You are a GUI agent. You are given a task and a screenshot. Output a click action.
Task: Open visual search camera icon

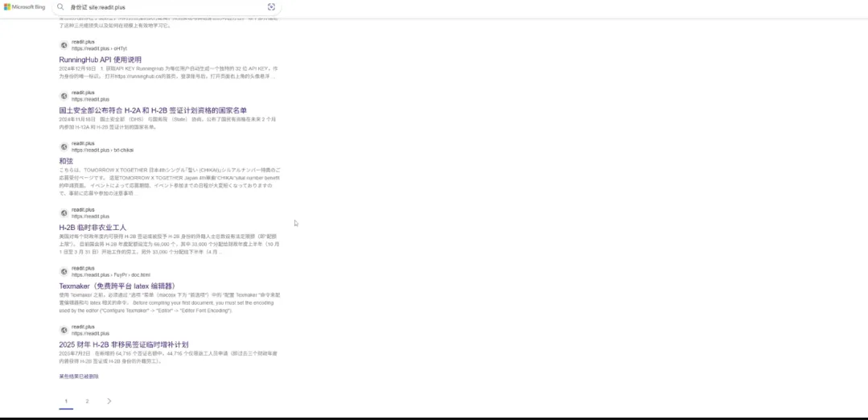pos(271,7)
